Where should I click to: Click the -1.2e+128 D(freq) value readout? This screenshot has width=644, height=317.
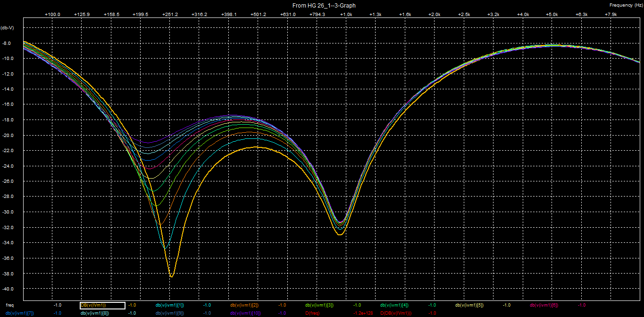(x=363, y=313)
